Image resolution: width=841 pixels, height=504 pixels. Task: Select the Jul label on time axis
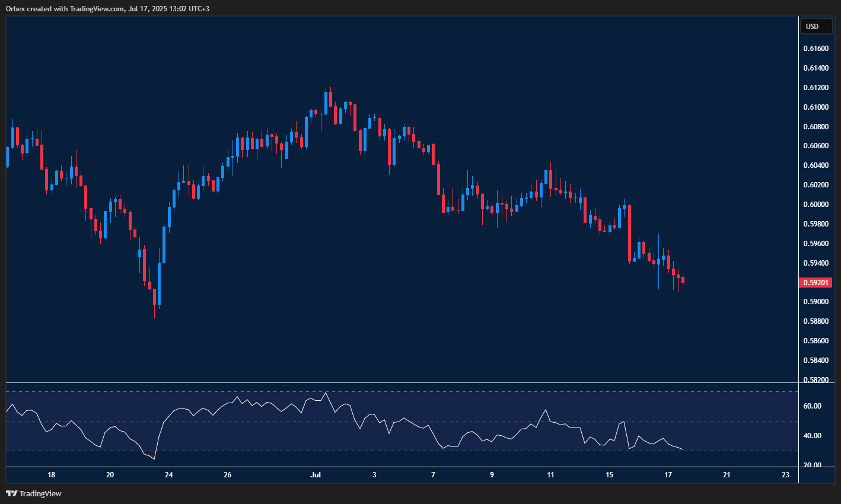point(316,475)
